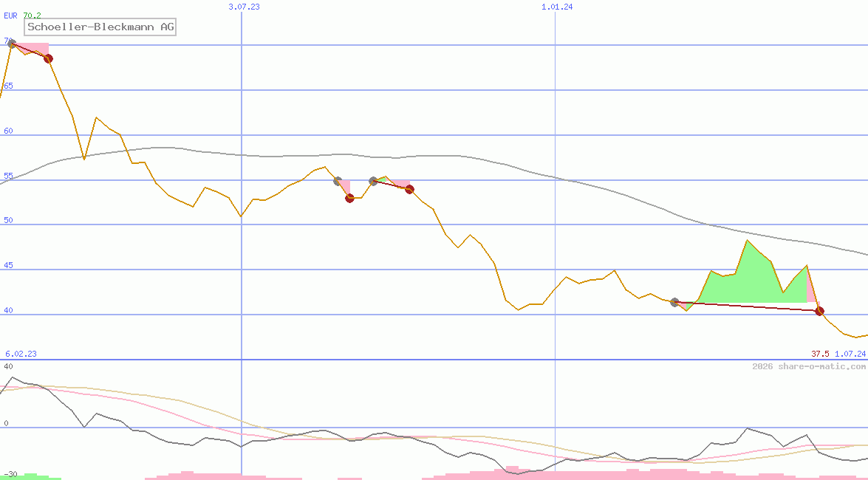Image resolution: width=868 pixels, height=480 pixels.
Task: Click the red exit marker near 53
Action: 349,198
